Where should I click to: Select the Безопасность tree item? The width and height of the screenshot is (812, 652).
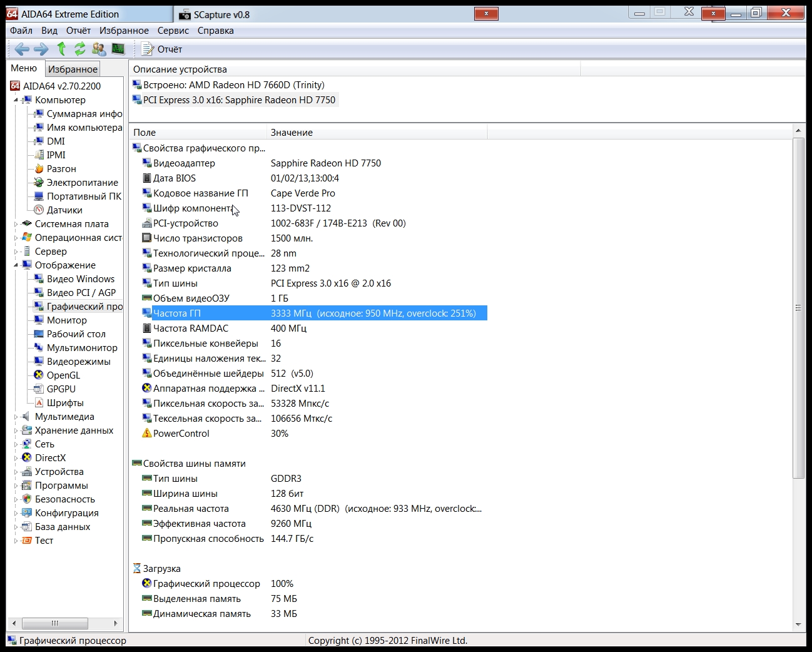click(x=65, y=499)
